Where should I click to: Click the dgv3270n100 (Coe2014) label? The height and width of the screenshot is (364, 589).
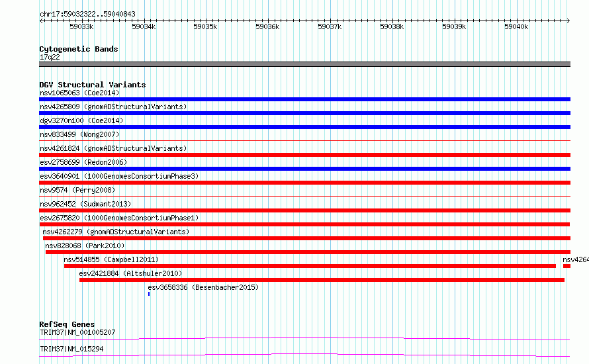tap(81, 120)
